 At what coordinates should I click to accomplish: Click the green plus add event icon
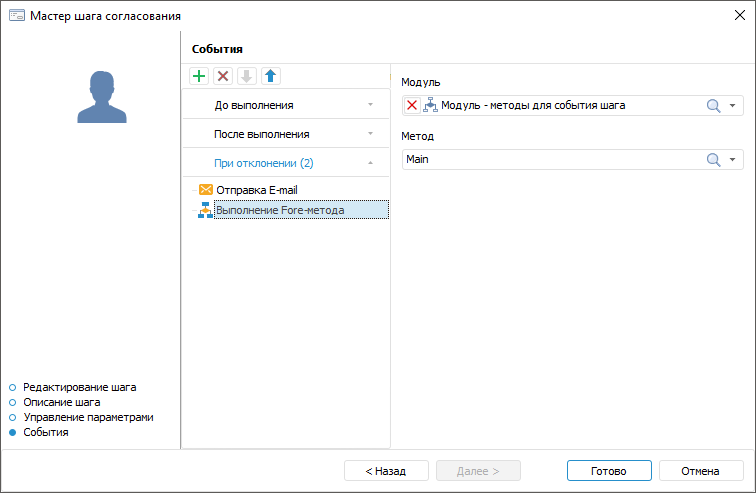[x=199, y=76]
